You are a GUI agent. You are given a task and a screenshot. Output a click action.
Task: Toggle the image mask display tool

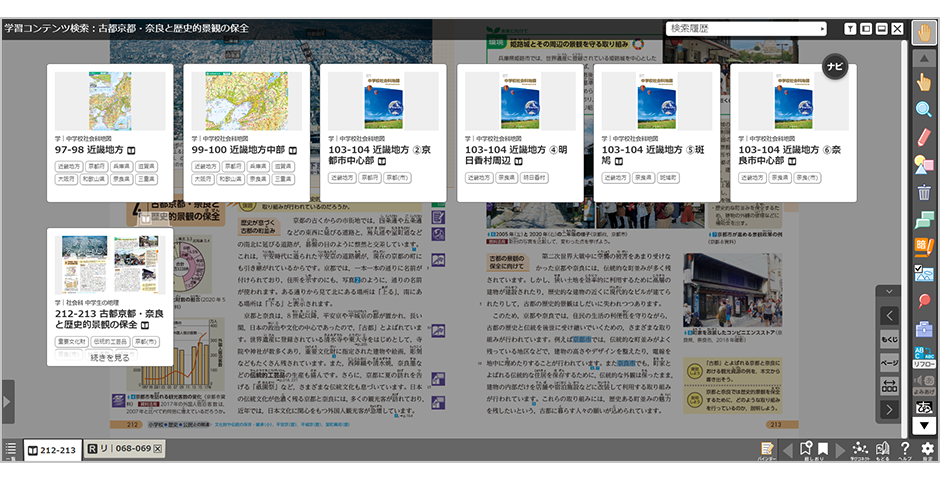(x=924, y=274)
